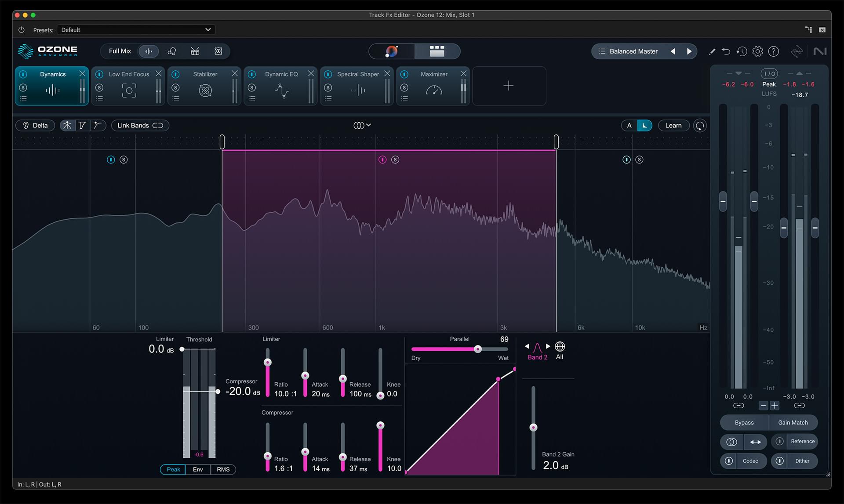Go to next preset arrow
The height and width of the screenshot is (504, 844).
tap(689, 51)
